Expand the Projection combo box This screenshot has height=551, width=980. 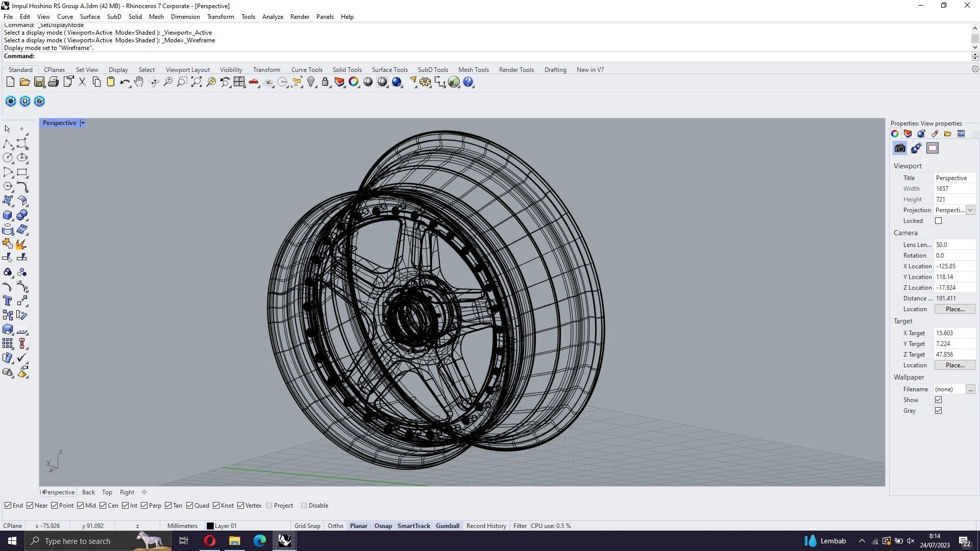coord(970,210)
